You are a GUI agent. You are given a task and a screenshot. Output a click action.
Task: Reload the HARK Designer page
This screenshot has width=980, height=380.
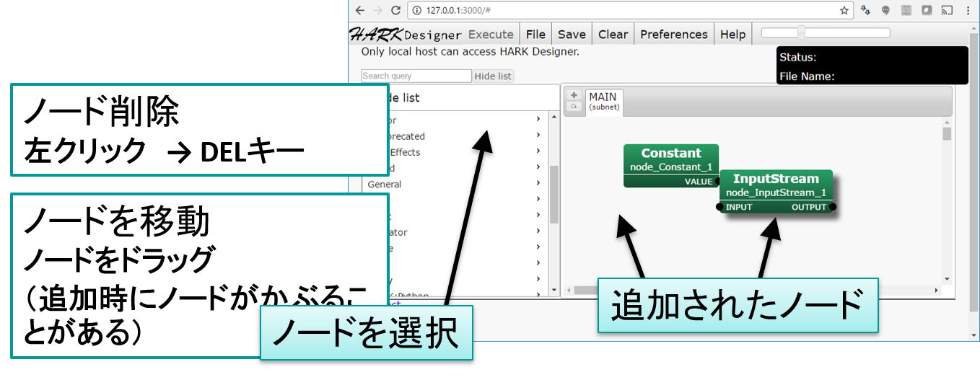[x=395, y=10]
